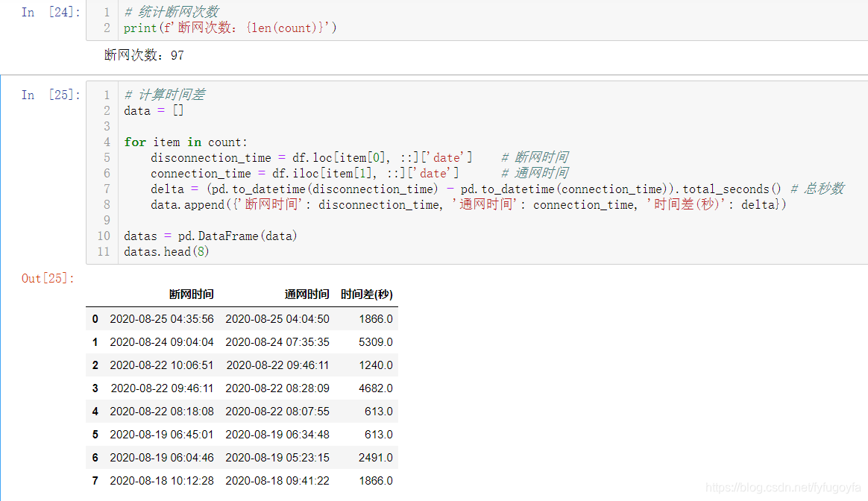
Task: Click the comment 统计断网次数 in cell 24
Action: point(172,12)
